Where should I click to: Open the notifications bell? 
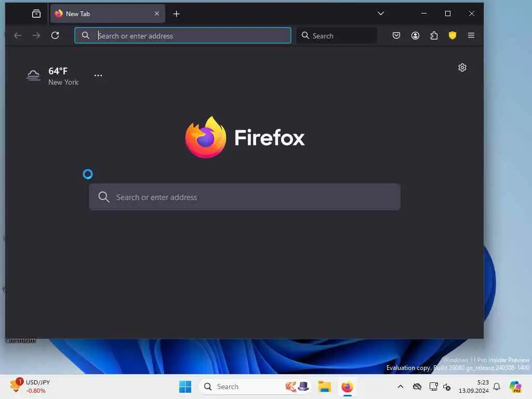pos(497,387)
